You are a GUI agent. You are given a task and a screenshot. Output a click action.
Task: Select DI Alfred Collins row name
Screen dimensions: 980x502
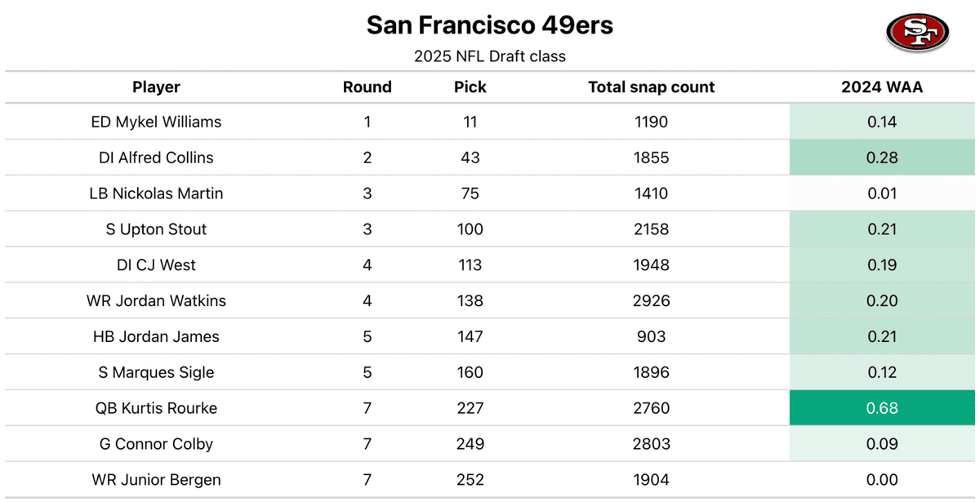156,158
